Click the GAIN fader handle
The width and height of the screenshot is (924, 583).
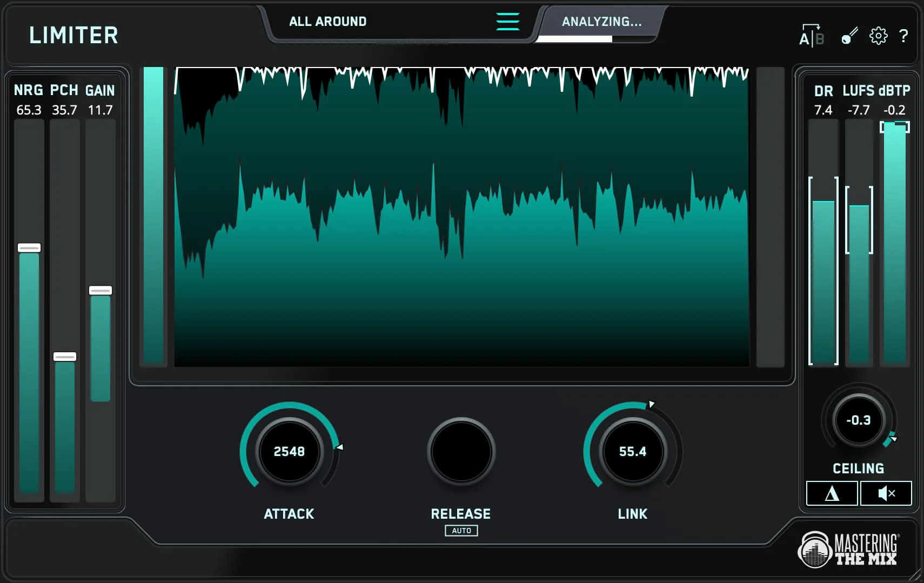pos(101,290)
